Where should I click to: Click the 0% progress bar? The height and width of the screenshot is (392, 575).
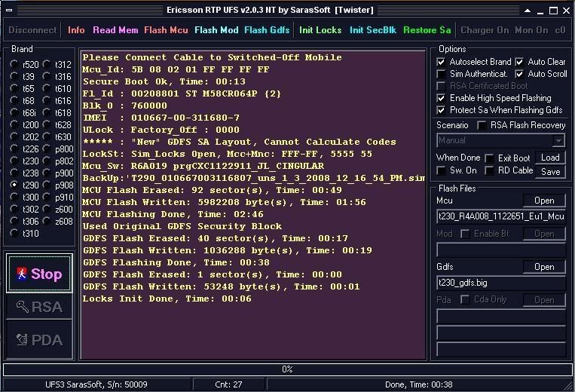(x=288, y=369)
